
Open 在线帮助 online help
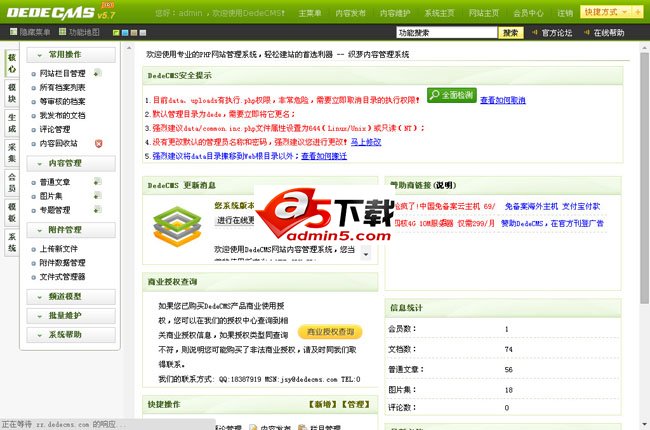[604, 33]
